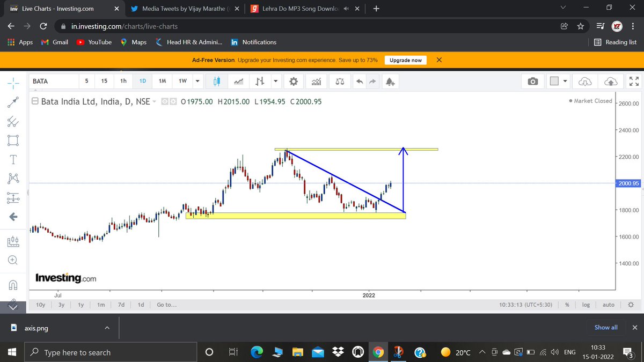Select the 15 minute interval
Viewport: 644px width, 362px height.
(x=104, y=81)
